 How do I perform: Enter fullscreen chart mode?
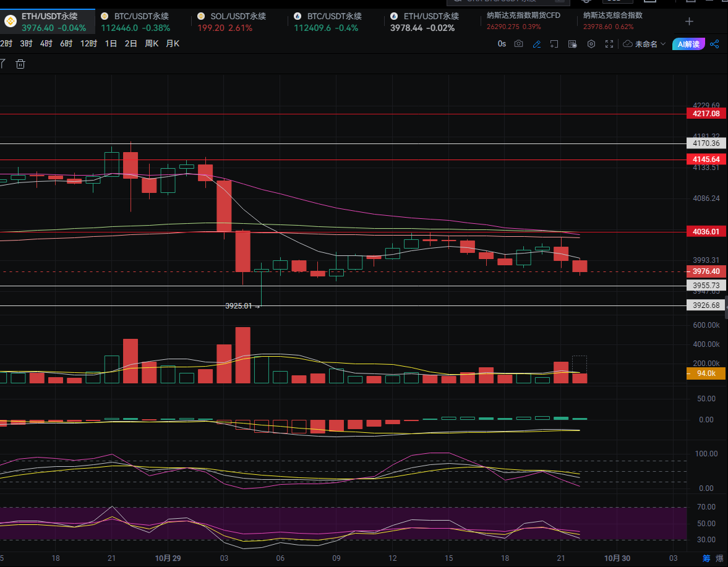pos(609,44)
